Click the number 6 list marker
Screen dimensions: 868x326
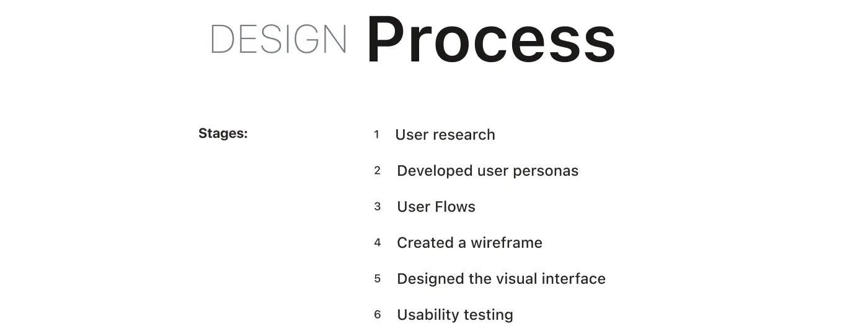[x=377, y=314]
